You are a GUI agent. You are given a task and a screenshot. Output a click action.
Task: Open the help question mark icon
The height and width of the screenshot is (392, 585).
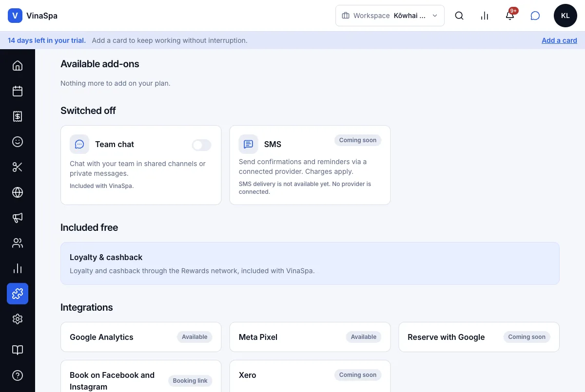click(x=18, y=375)
